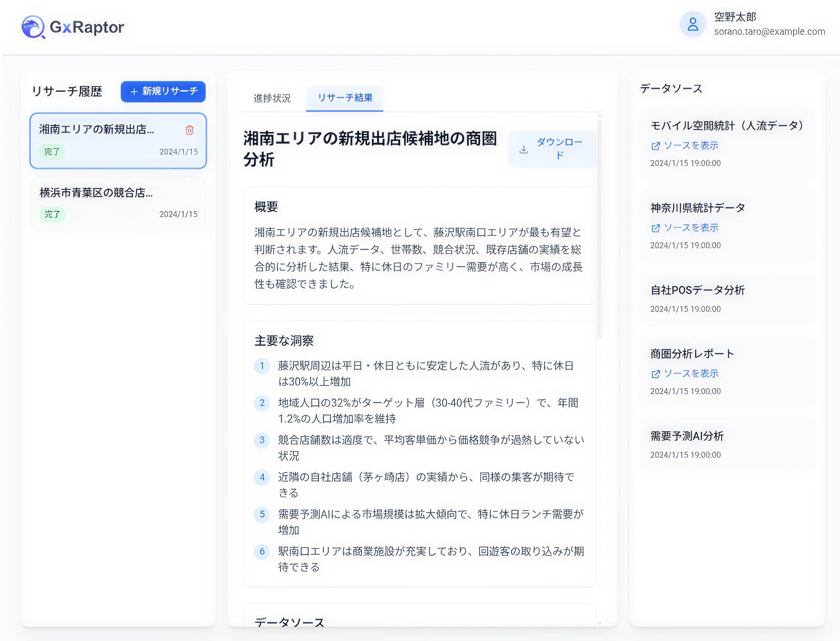The image size is (840, 641).
Task: Select the リサーチ結果 tab
Action: point(345,98)
